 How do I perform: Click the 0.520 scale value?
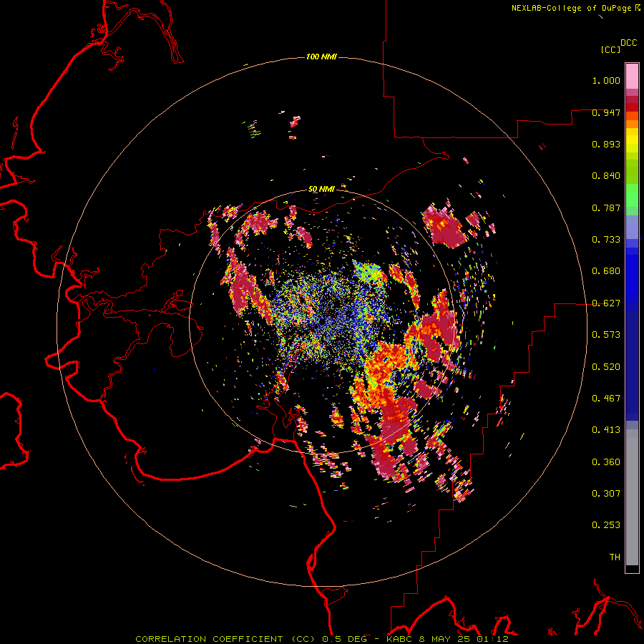[x=606, y=367]
